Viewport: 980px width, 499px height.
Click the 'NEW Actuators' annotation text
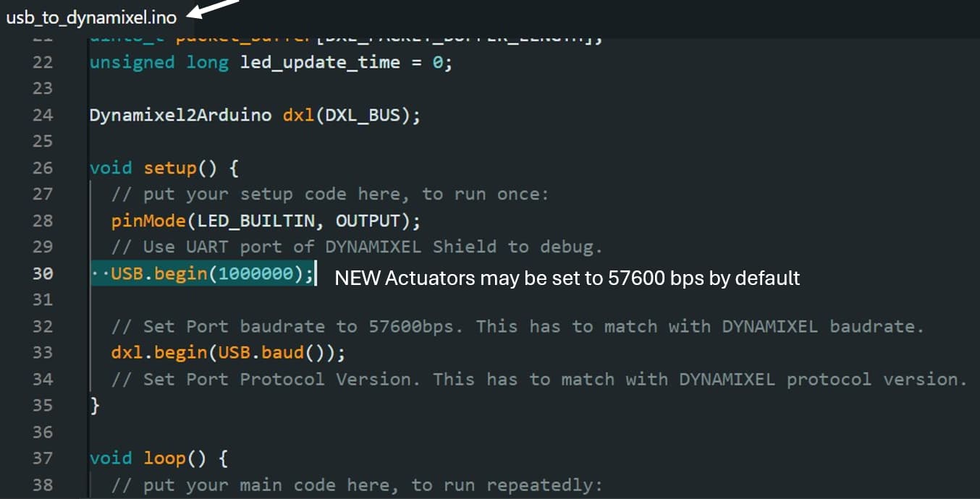[x=567, y=278]
